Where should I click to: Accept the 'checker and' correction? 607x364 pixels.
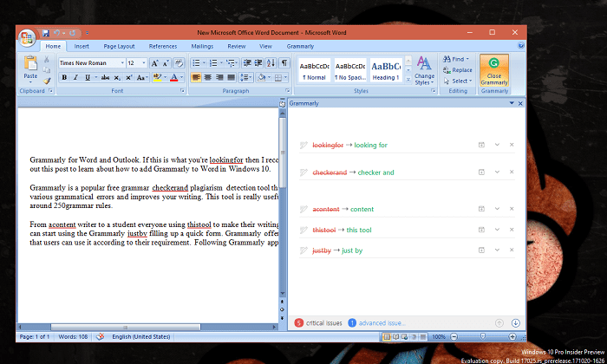pyautogui.click(x=375, y=172)
